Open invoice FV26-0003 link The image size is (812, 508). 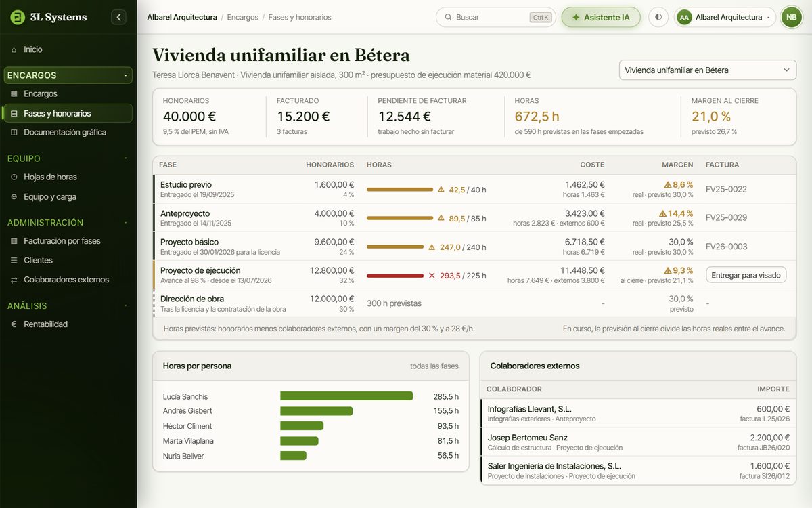[726, 247]
